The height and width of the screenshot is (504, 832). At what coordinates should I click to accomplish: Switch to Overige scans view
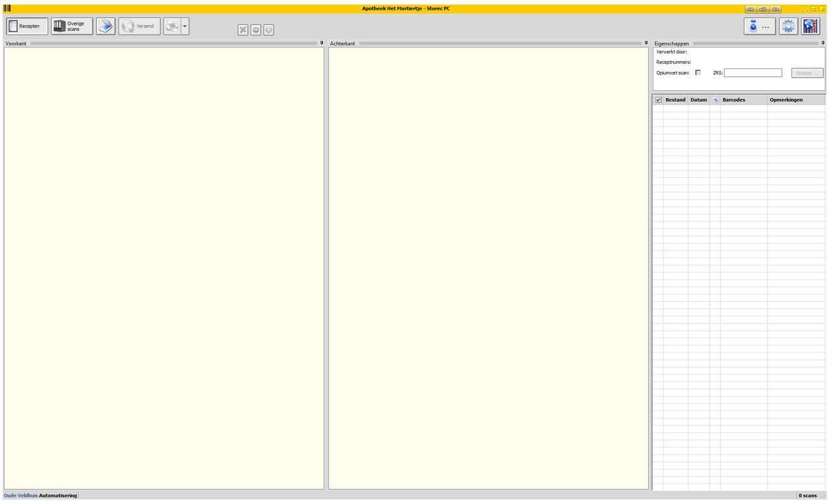point(72,26)
